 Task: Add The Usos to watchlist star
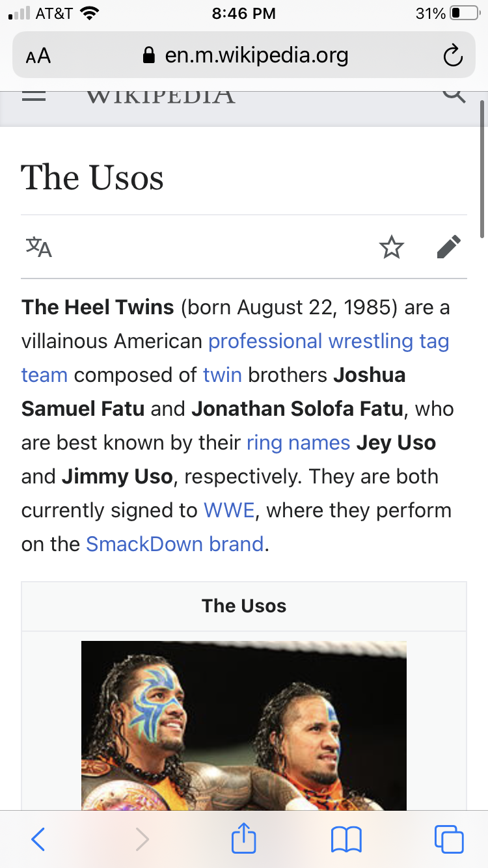click(392, 247)
